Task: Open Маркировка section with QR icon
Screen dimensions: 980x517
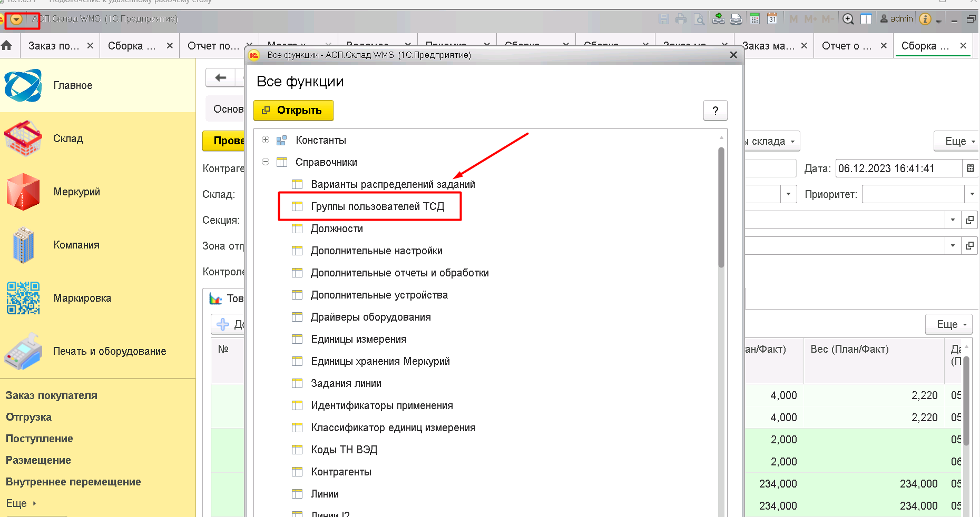Action: coord(82,298)
